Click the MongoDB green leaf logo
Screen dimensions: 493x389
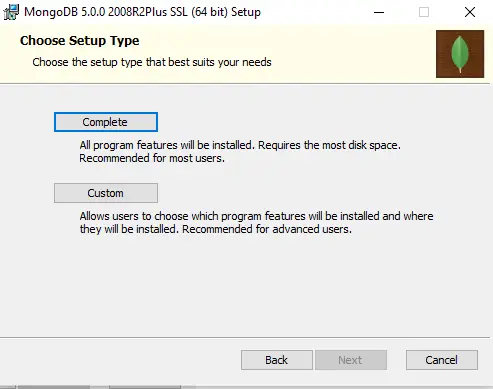point(460,54)
